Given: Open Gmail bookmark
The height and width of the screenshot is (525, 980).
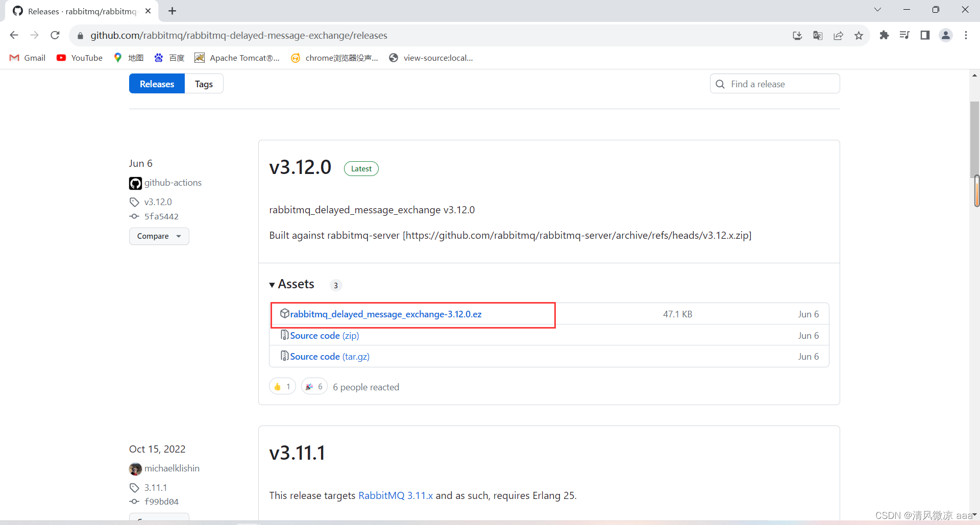Looking at the screenshot, I should pos(28,58).
